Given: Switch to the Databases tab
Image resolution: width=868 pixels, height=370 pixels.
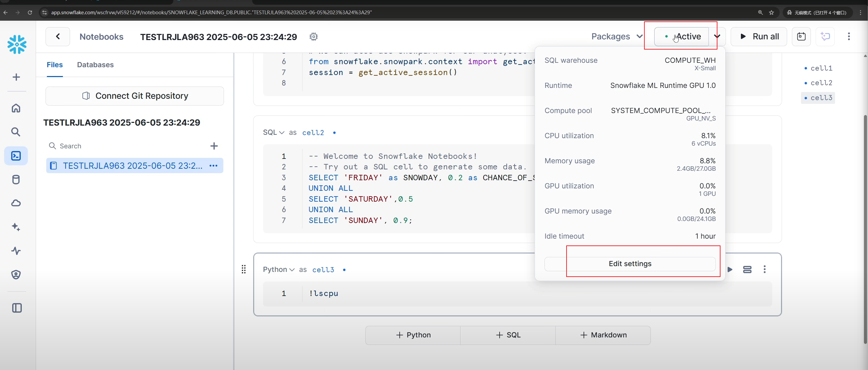Looking at the screenshot, I should (96, 64).
